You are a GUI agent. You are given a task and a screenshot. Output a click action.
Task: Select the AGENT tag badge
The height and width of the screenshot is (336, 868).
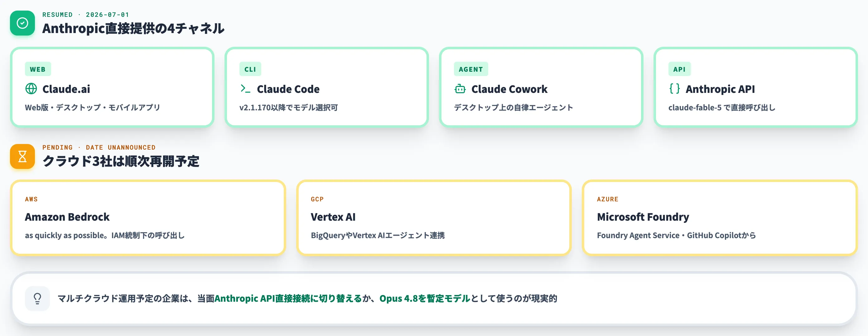(471, 69)
